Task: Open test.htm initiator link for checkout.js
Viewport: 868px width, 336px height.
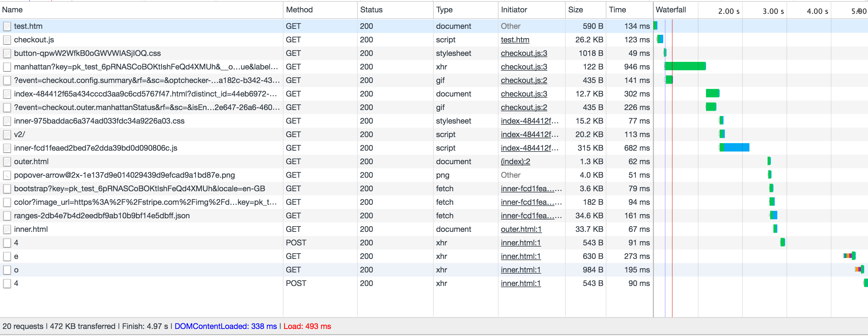Action: coord(515,40)
